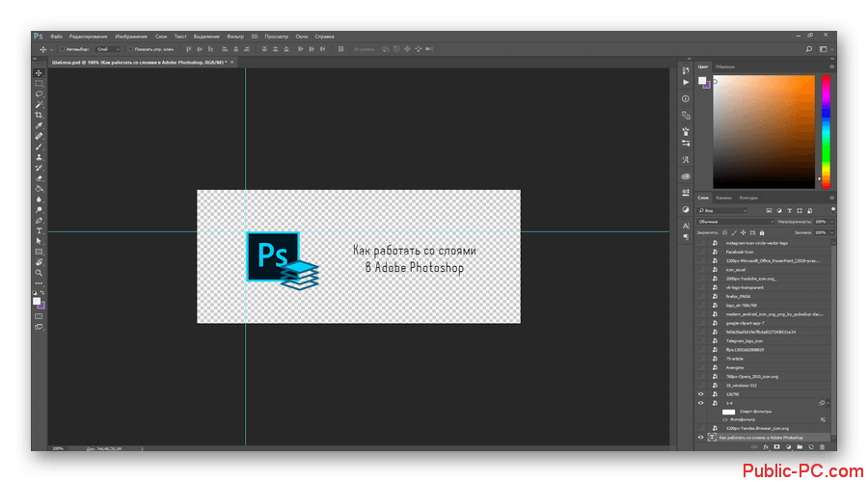
Task: Switch to the Каналы tab
Action: coord(723,198)
